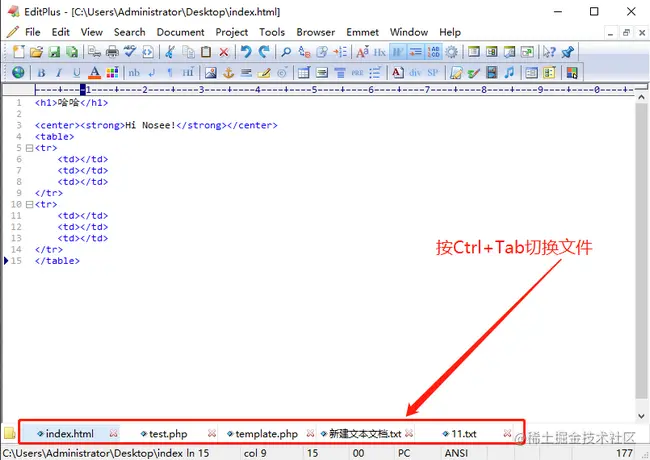Open the Edit menu
650x460 pixels.
click(x=61, y=32)
